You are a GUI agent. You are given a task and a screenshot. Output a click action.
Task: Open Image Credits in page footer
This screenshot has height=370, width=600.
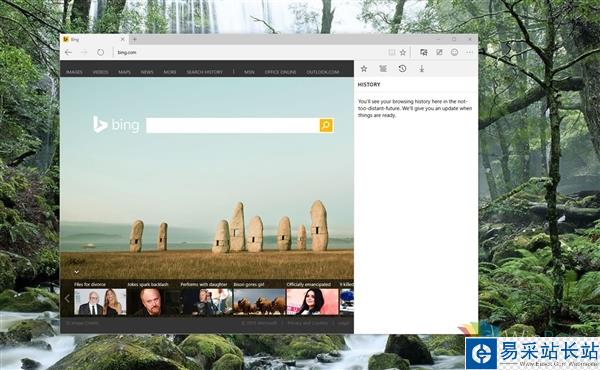[82, 323]
